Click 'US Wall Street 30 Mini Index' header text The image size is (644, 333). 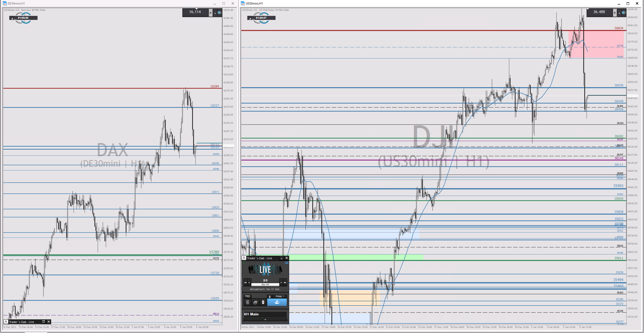[274, 10]
